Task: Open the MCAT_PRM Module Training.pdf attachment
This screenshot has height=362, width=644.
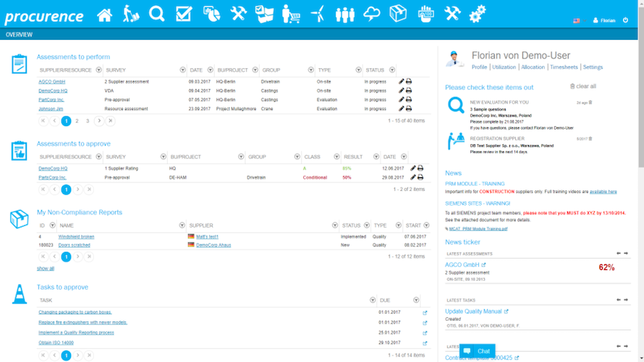Action: click(478, 229)
